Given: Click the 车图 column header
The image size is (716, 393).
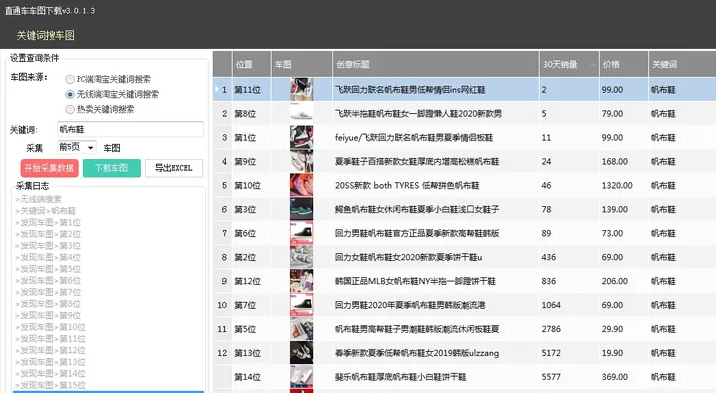Looking at the screenshot, I should click(302, 64).
